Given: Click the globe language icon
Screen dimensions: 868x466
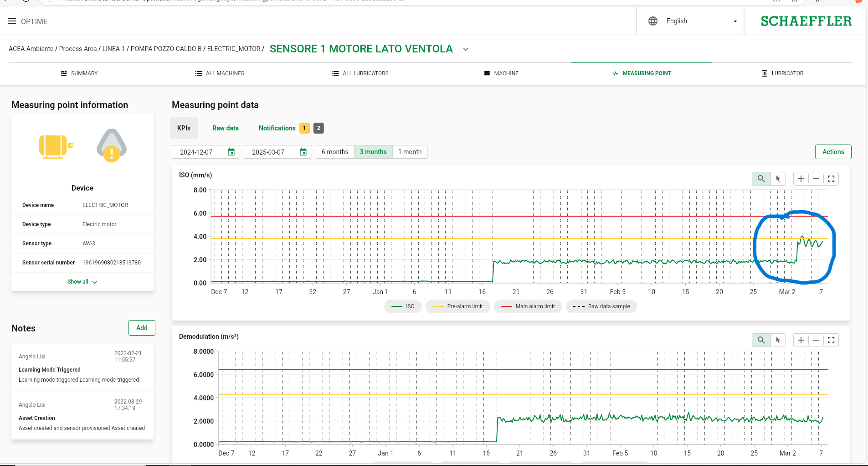Looking at the screenshot, I should tap(653, 21).
